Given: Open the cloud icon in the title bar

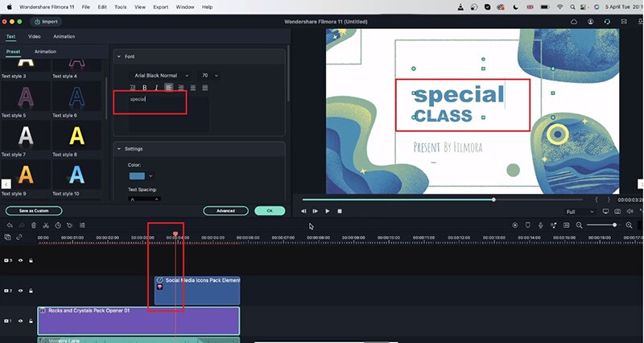Looking at the screenshot, I should (574, 22).
